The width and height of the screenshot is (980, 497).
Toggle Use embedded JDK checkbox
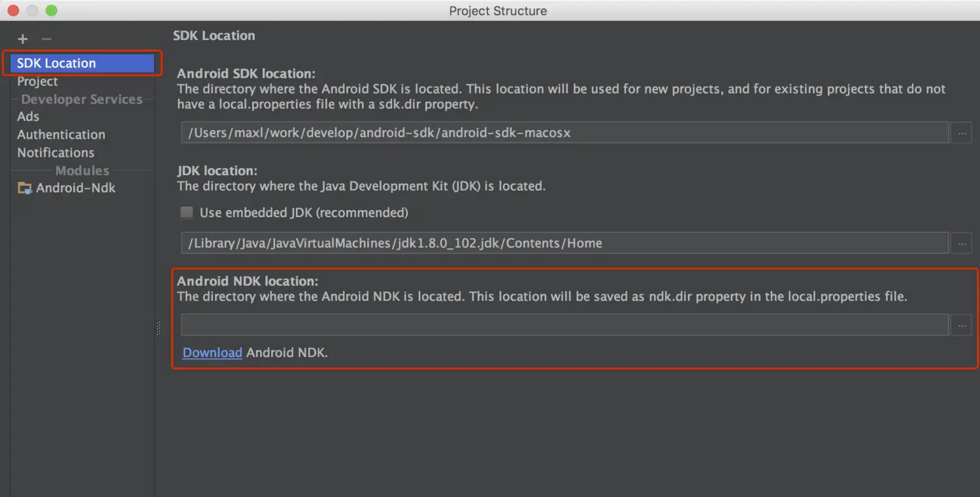pyautogui.click(x=187, y=213)
